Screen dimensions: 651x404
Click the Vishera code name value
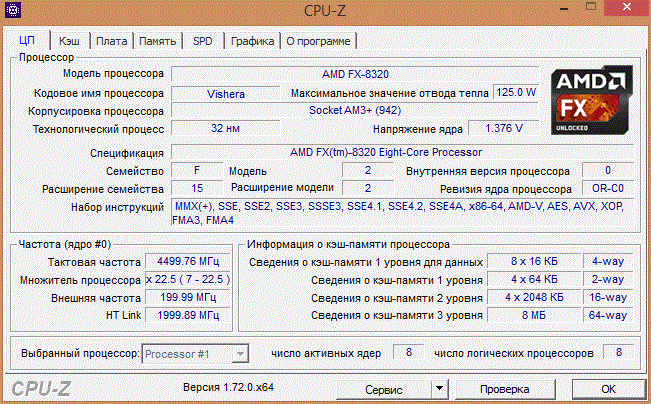(x=225, y=94)
